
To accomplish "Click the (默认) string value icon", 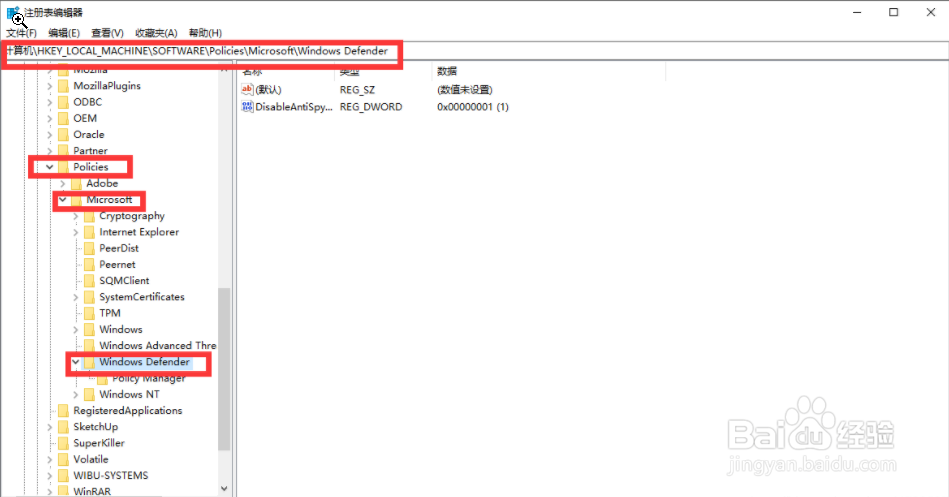I will [247, 90].
